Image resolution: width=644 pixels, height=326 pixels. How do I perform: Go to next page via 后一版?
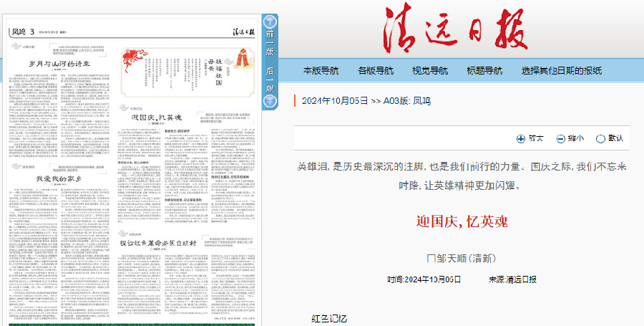click(x=270, y=79)
